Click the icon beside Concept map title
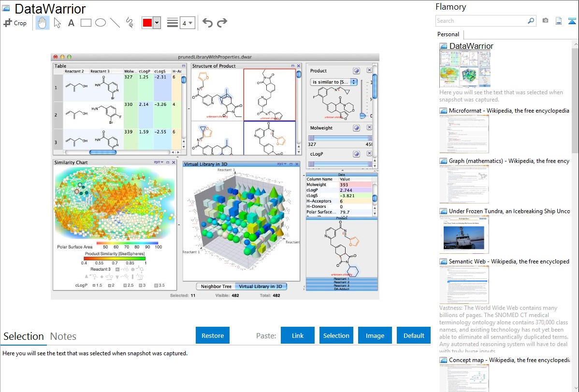This screenshot has width=579, height=392. pos(443,360)
